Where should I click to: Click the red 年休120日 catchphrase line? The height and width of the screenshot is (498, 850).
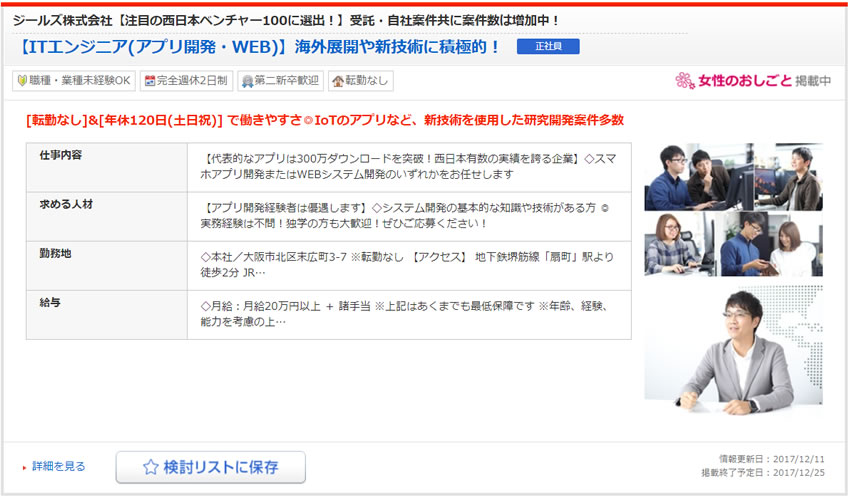pos(325,120)
